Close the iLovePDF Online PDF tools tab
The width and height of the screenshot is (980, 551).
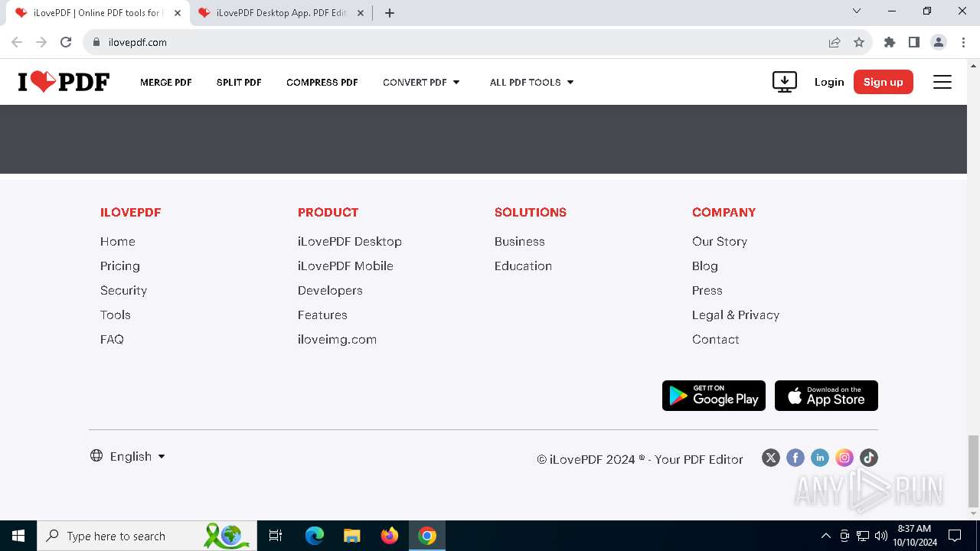point(178,13)
